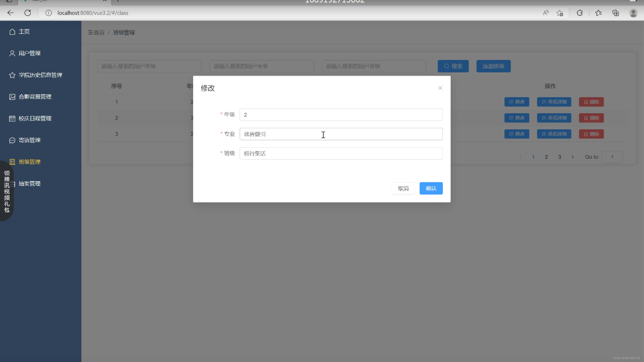Select page 2 in pagination
The height and width of the screenshot is (362, 644).
(547, 157)
